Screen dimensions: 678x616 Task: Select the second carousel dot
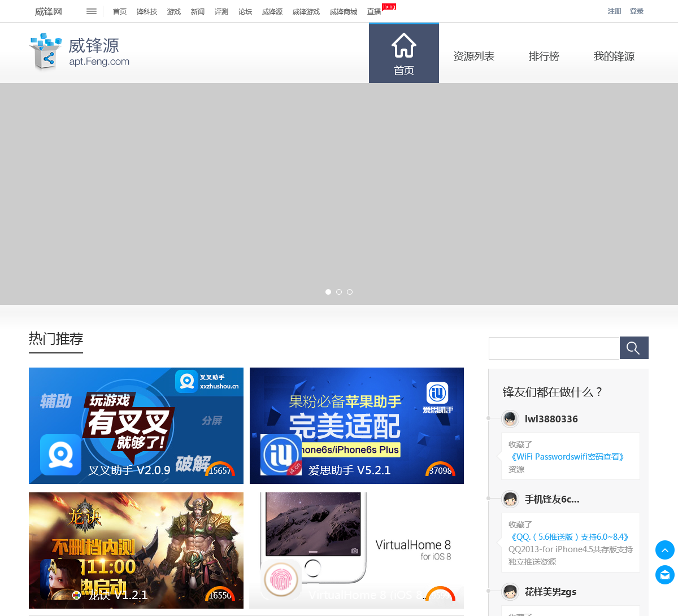point(339,292)
